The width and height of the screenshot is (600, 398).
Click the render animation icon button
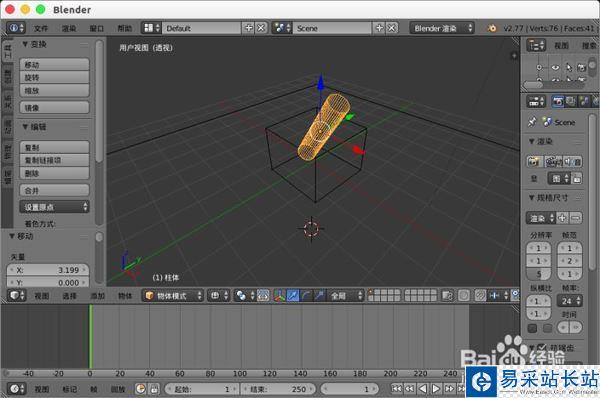(x=553, y=161)
